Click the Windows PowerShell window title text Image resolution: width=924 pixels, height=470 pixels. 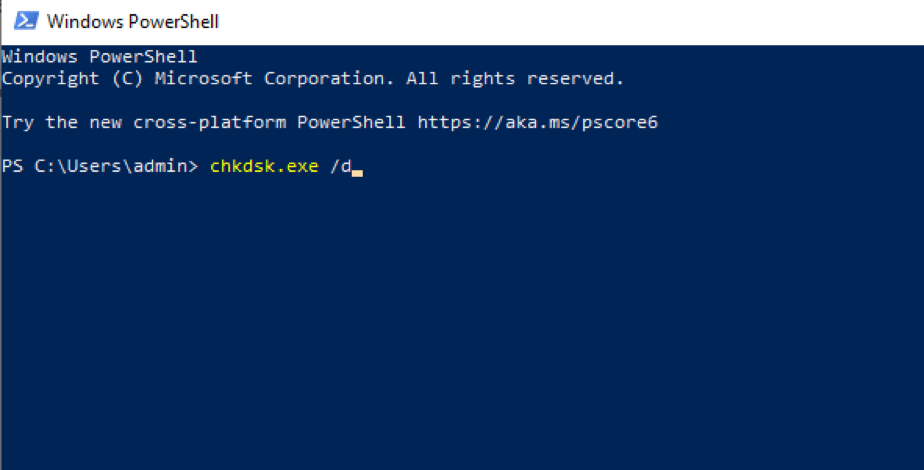(133, 22)
